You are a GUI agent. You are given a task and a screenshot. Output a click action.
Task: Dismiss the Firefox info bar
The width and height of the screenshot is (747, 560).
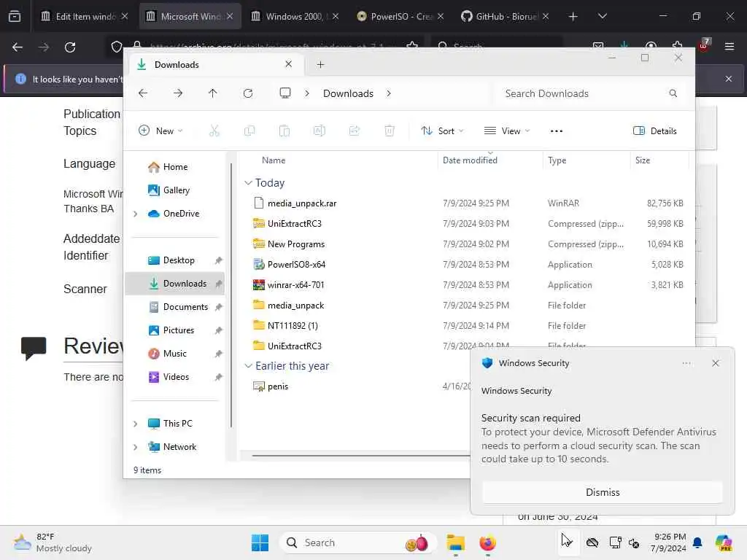coord(729,79)
